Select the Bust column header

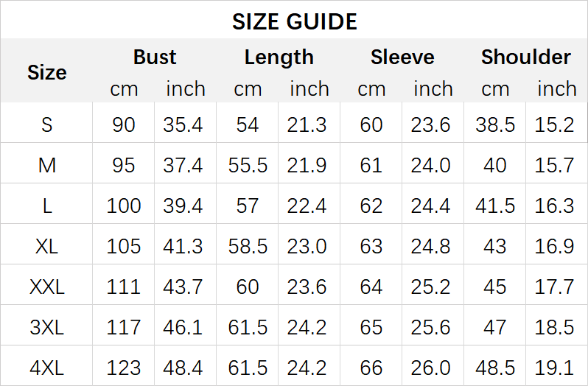coord(155,57)
